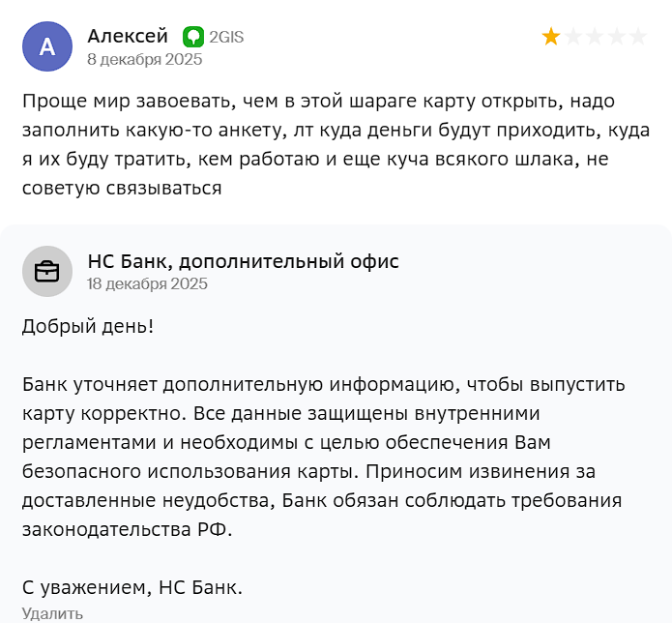The height and width of the screenshot is (623, 672).
Task: Click Алексей's round avatar with letter A
Action: click(46, 46)
